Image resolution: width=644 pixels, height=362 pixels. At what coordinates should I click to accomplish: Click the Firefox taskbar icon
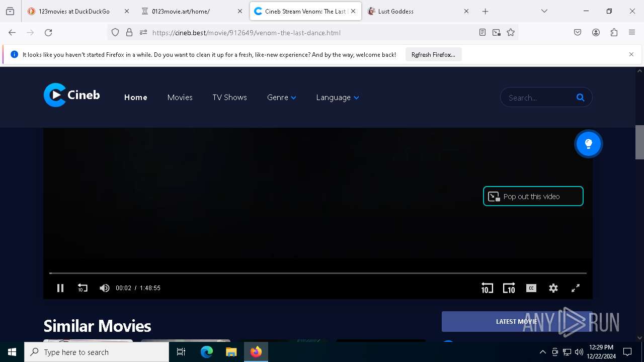[256, 352]
